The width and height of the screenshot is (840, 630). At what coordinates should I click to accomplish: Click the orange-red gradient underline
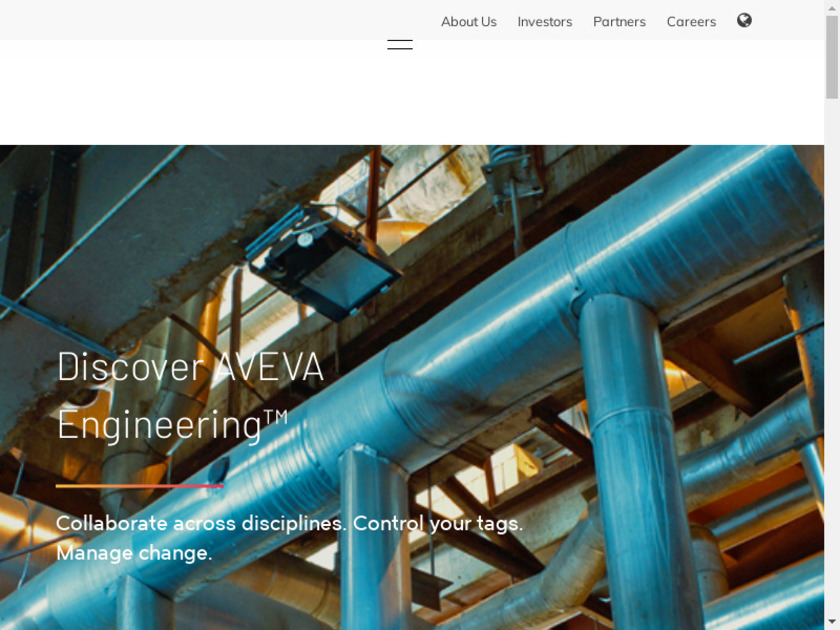[x=140, y=486]
